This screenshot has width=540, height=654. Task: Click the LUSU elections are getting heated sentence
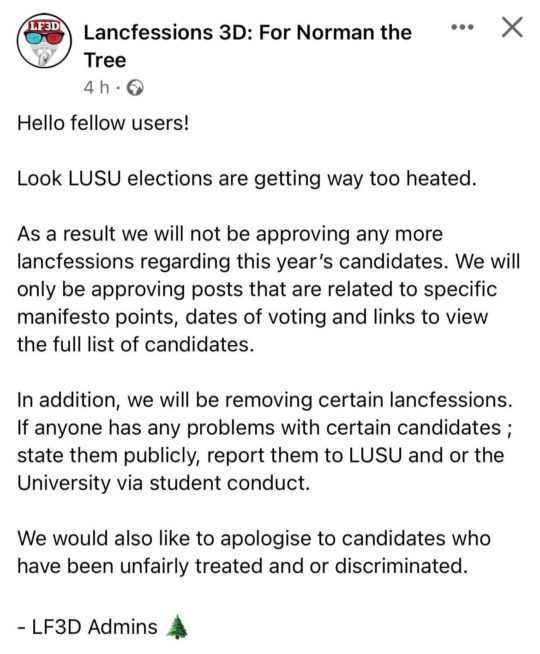pyautogui.click(x=246, y=179)
